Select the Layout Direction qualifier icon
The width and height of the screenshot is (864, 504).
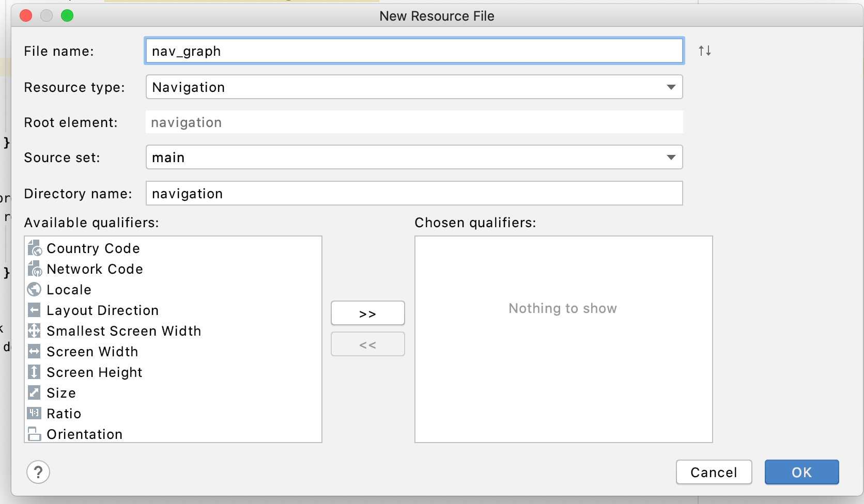point(34,310)
